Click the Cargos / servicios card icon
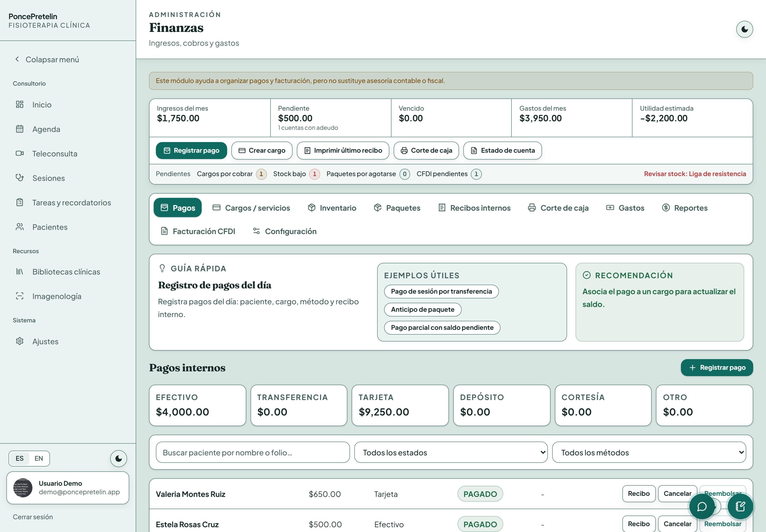This screenshot has width=766, height=532. coord(216,208)
